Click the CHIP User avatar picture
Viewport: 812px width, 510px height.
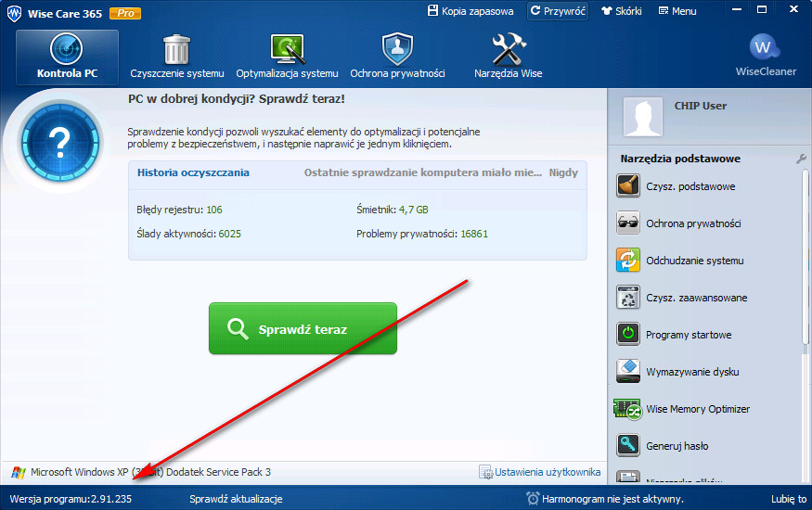click(x=643, y=117)
